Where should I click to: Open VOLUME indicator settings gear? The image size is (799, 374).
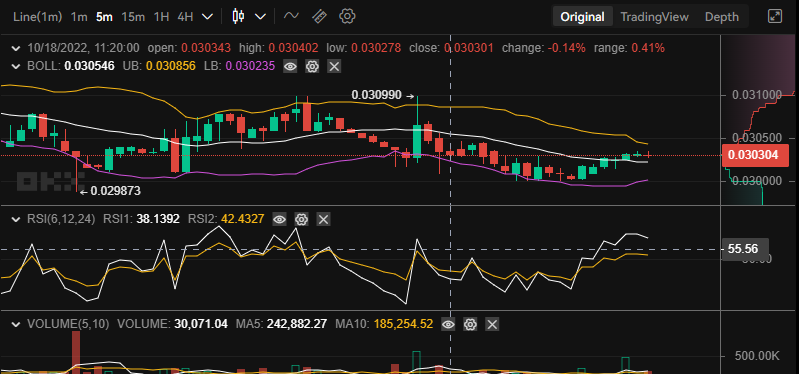(470, 324)
